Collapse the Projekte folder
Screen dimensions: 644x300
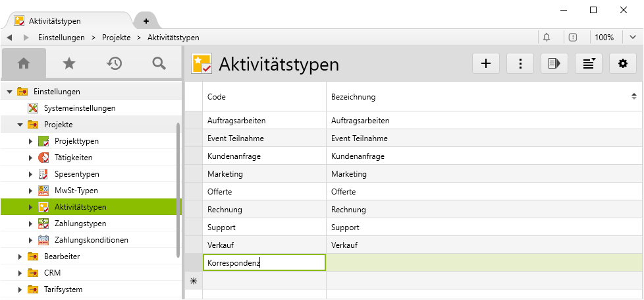point(20,125)
